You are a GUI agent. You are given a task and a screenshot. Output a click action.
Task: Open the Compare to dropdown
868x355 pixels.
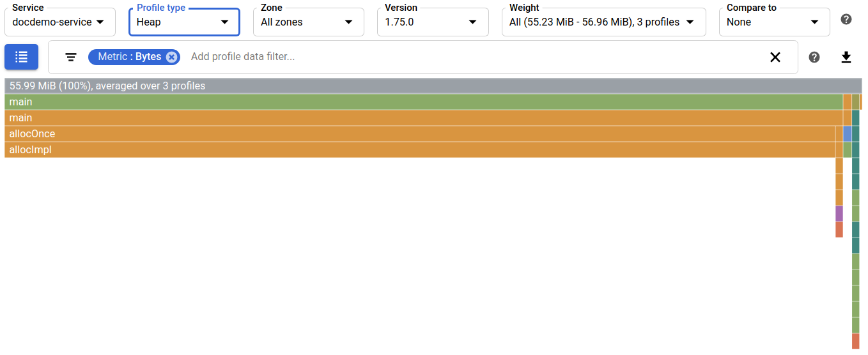tap(773, 22)
